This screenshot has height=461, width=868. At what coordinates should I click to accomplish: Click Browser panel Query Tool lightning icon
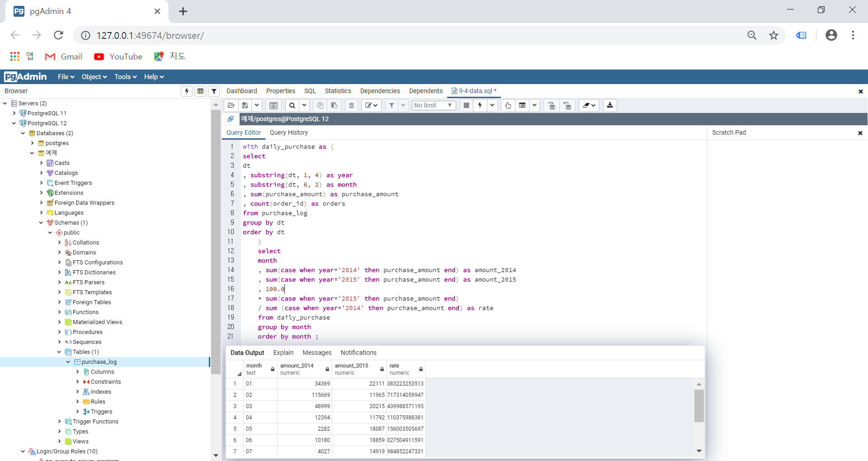pyautogui.click(x=187, y=91)
